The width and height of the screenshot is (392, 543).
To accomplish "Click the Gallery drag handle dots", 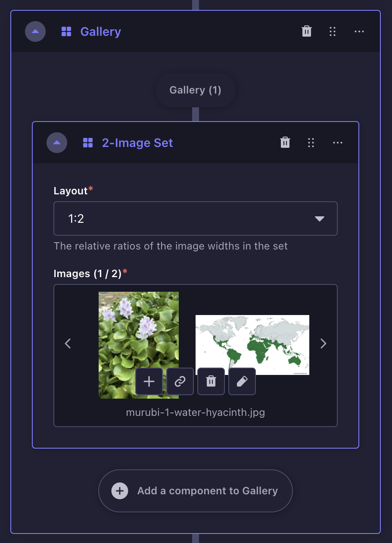I will [x=333, y=31].
